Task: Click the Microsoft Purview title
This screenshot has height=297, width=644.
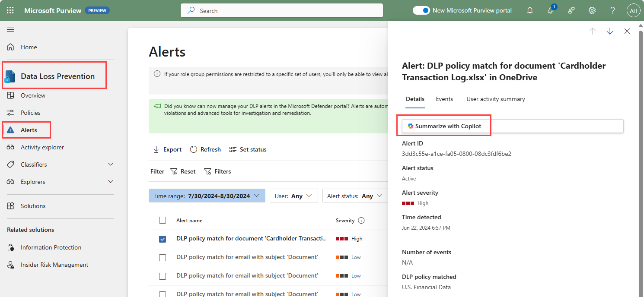Action: tap(53, 10)
